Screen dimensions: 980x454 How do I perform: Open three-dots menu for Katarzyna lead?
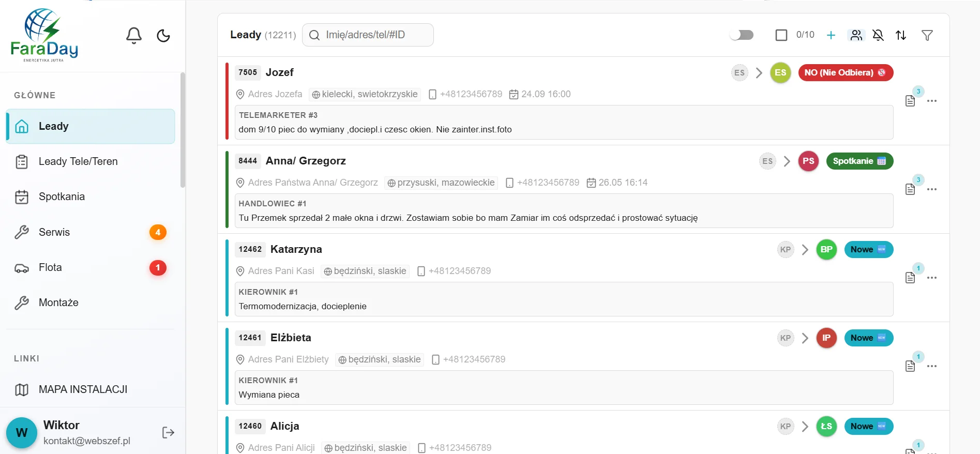tap(932, 278)
